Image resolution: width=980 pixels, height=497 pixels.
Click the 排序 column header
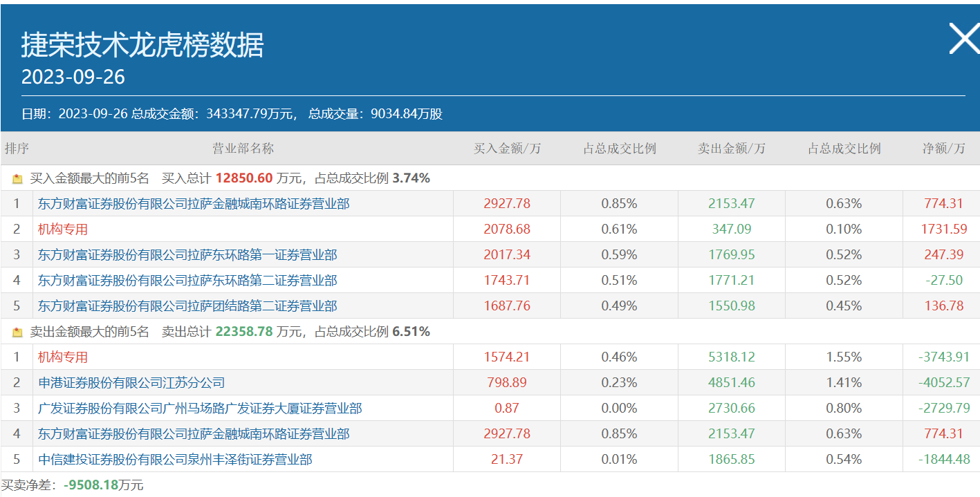click(x=17, y=149)
